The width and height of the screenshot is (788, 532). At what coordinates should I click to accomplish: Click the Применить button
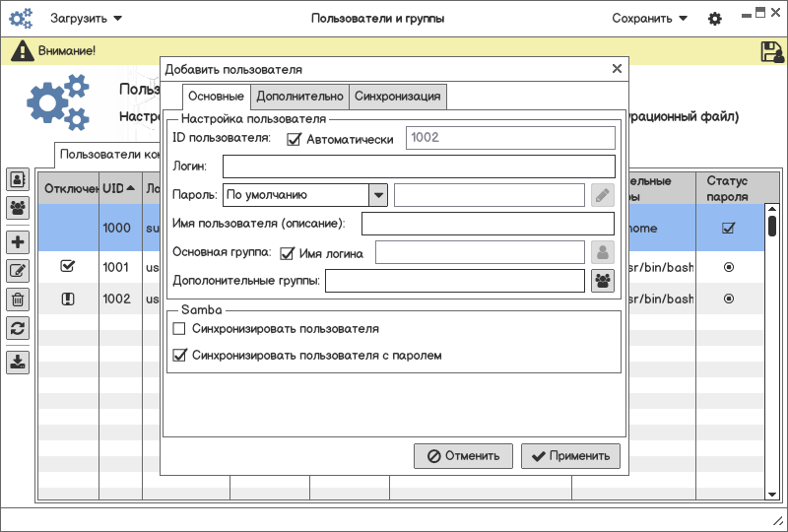(x=570, y=456)
